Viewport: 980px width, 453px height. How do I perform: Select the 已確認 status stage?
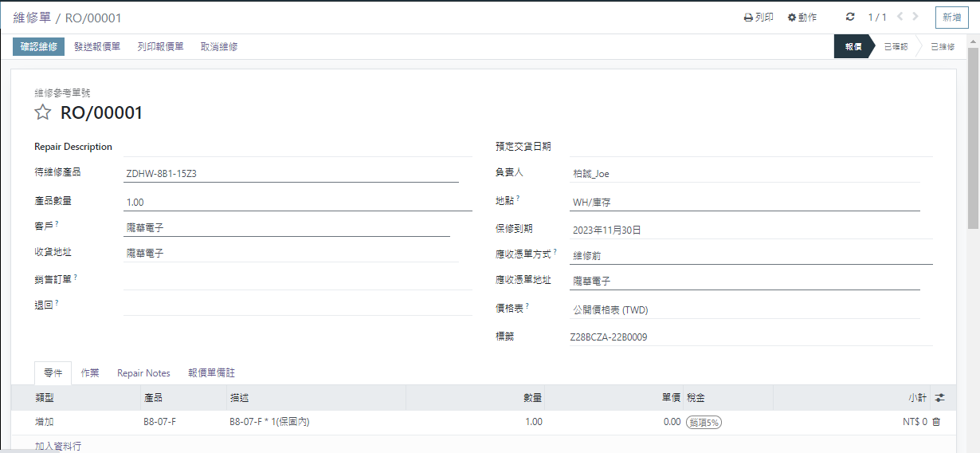pos(896,46)
